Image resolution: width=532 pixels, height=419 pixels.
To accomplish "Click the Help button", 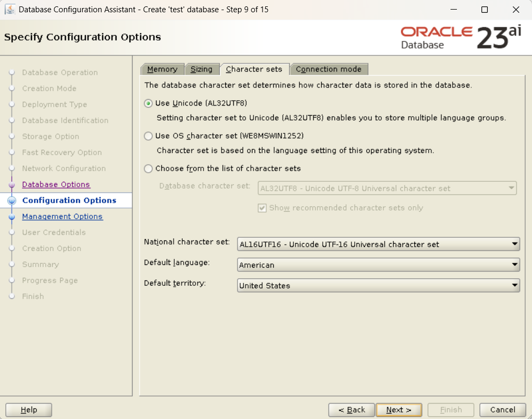I will click(x=29, y=410).
